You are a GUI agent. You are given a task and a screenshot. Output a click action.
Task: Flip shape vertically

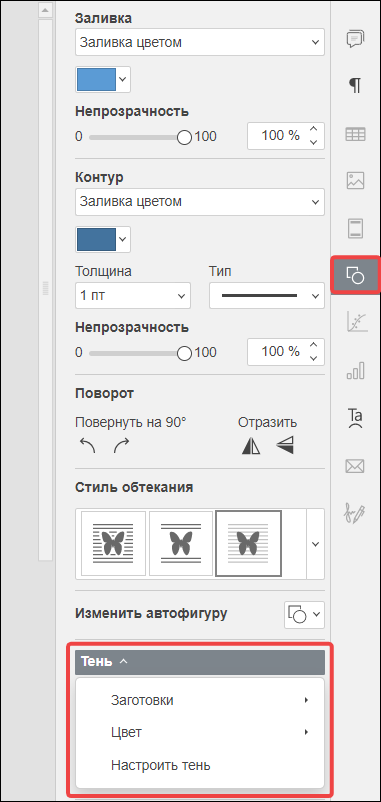(x=285, y=446)
